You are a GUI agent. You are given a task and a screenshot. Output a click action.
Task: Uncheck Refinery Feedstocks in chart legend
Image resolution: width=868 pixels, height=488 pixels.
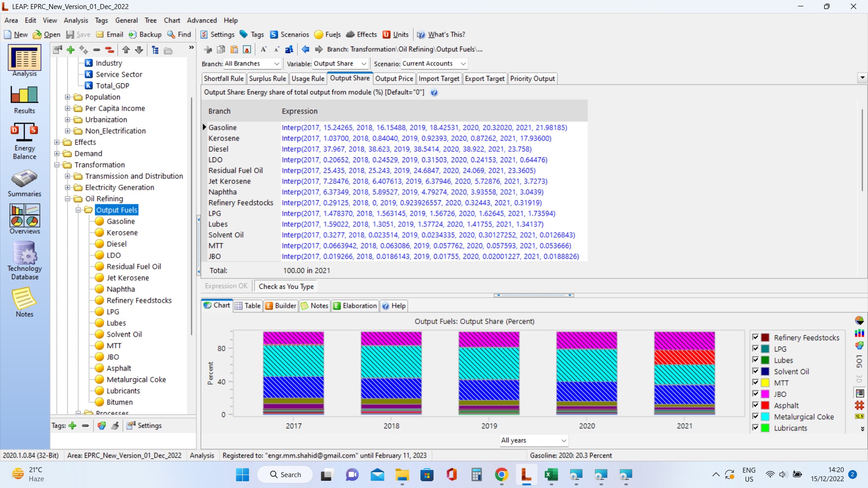click(755, 337)
